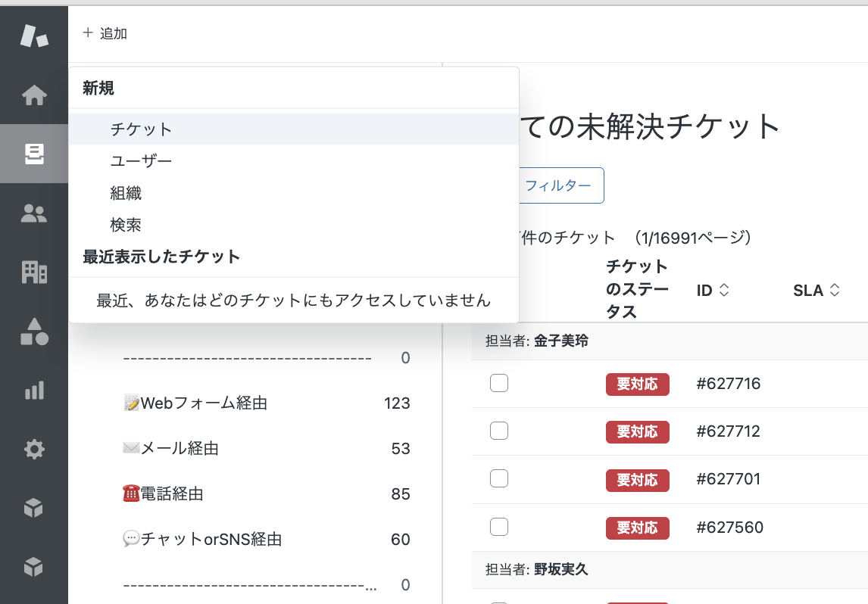
Task: Open the Views ticket icon in sidebar
Action: coord(34,154)
